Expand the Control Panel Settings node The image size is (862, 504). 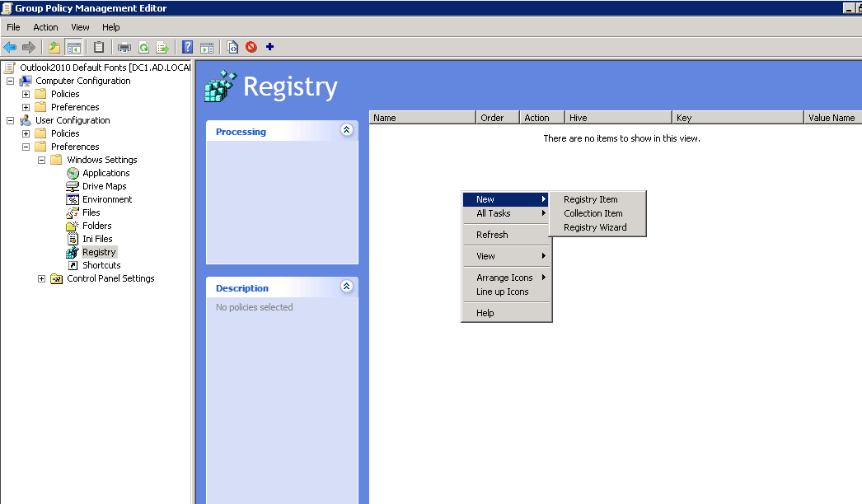click(41, 278)
